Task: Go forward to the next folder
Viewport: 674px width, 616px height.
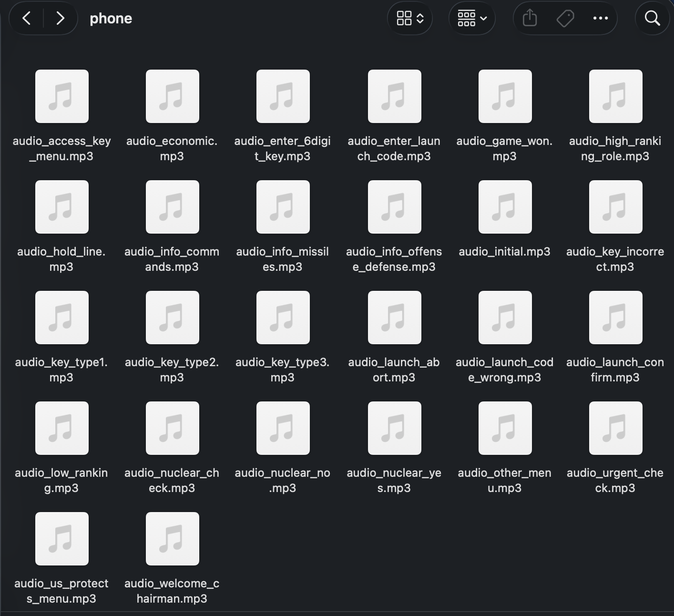Action: pyautogui.click(x=60, y=19)
